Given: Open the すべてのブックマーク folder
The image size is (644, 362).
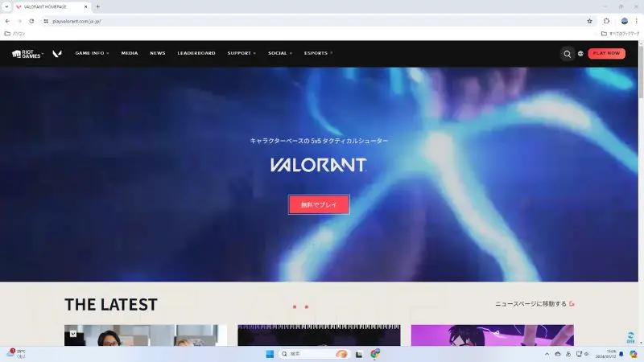Looking at the screenshot, I should click(x=620, y=34).
